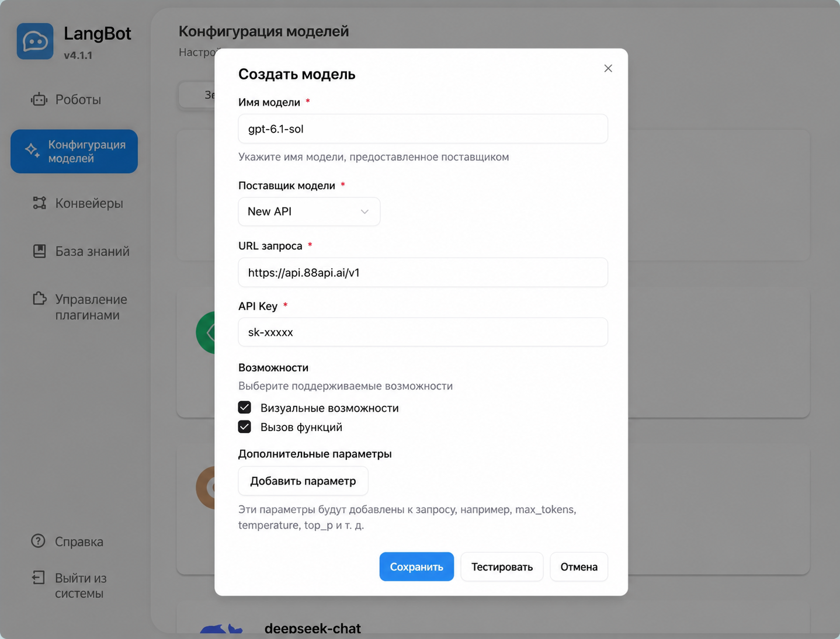Click the book icon beside База знаний
The height and width of the screenshot is (639, 840).
click(39, 251)
